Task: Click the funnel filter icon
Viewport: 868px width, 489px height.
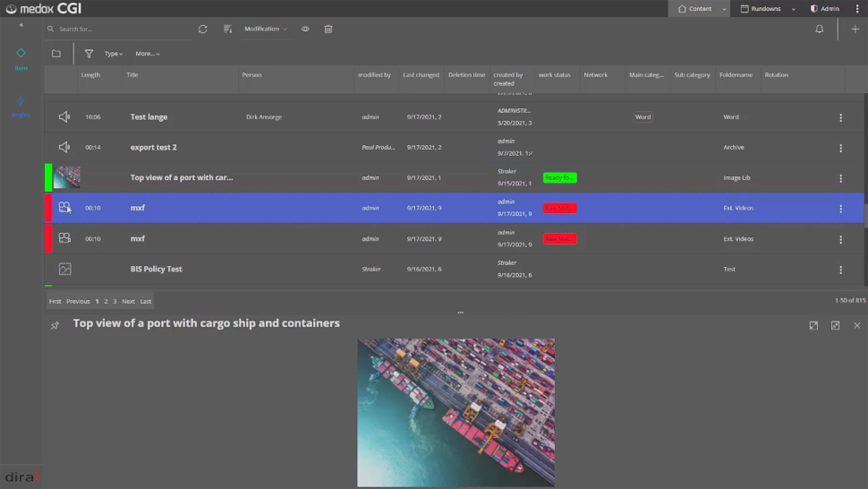Action: pyautogui.click(x=89, y=54)
